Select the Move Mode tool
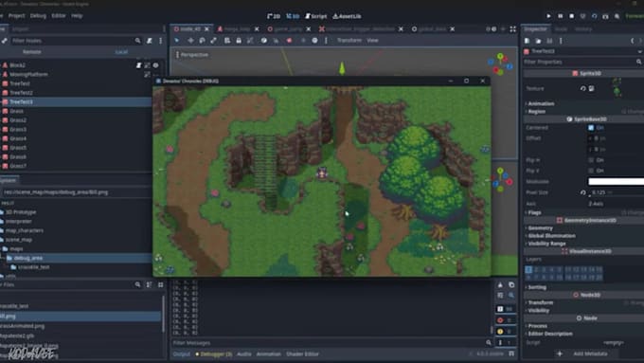 click(190, 41)
